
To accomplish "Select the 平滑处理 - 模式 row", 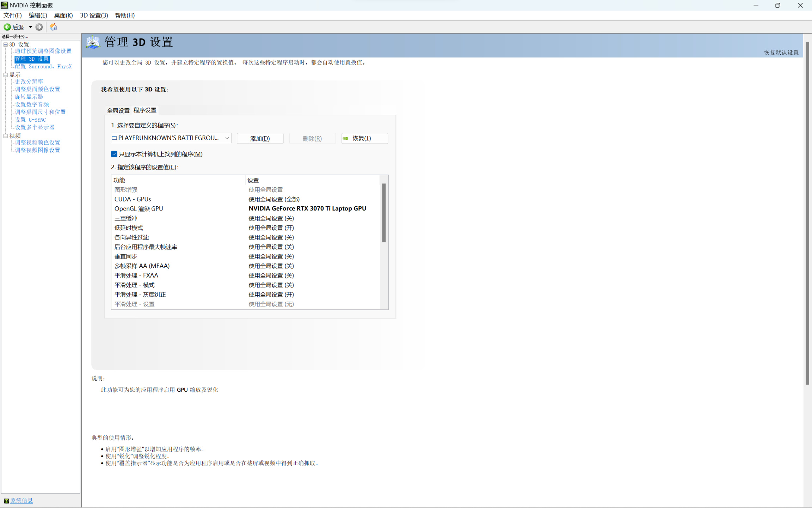I will pyautogui.click(x=246, y=285).
